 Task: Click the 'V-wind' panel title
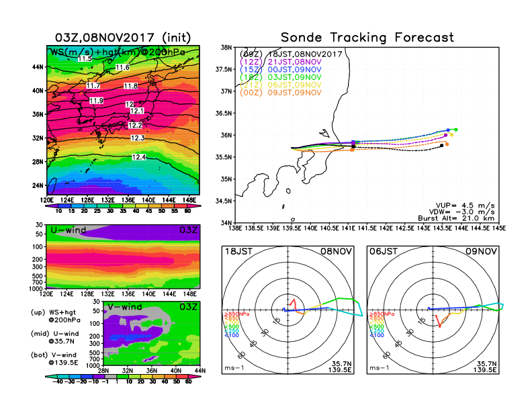pos(125,307)
